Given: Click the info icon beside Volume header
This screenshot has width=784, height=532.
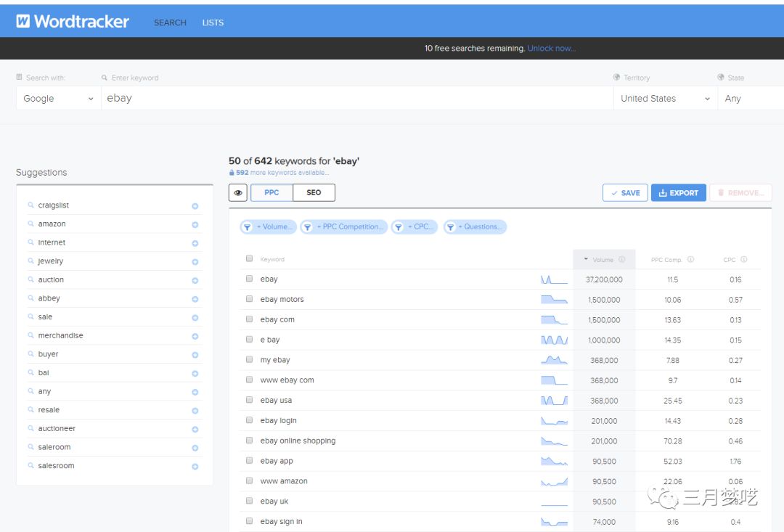Looking at the screenshot, I should (x=622, y=260).
